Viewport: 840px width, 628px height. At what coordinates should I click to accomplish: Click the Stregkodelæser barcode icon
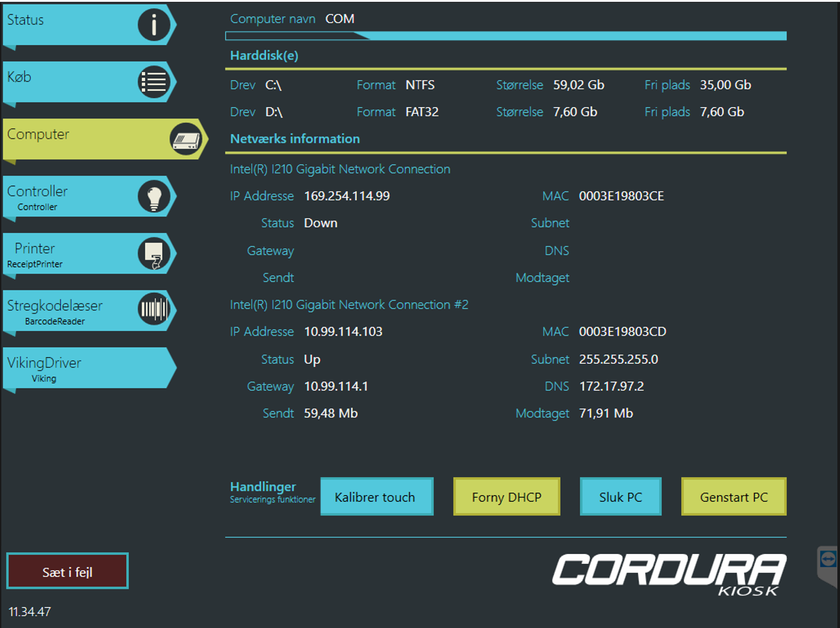click(x=154, y=309)
